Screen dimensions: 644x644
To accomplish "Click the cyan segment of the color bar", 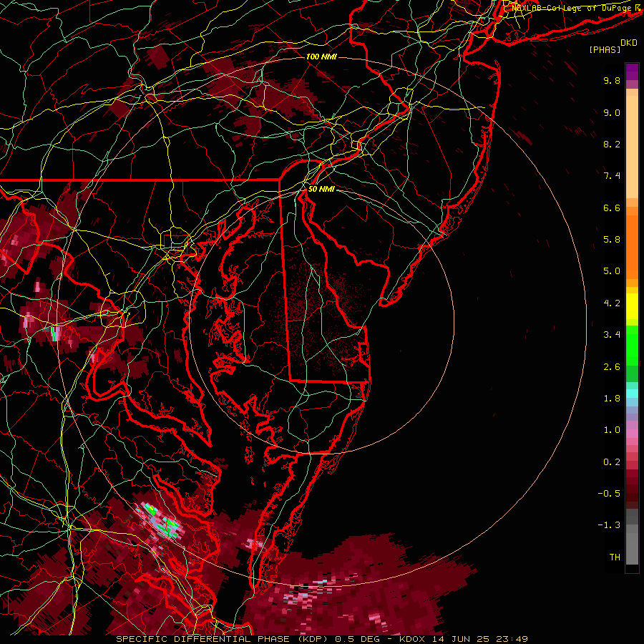I will tap(632, 394).
